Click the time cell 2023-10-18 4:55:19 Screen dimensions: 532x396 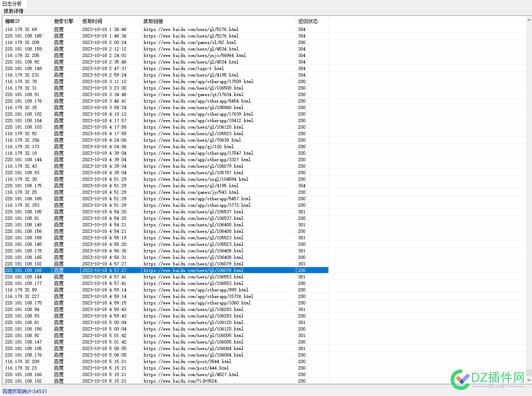tap(104, 238)
